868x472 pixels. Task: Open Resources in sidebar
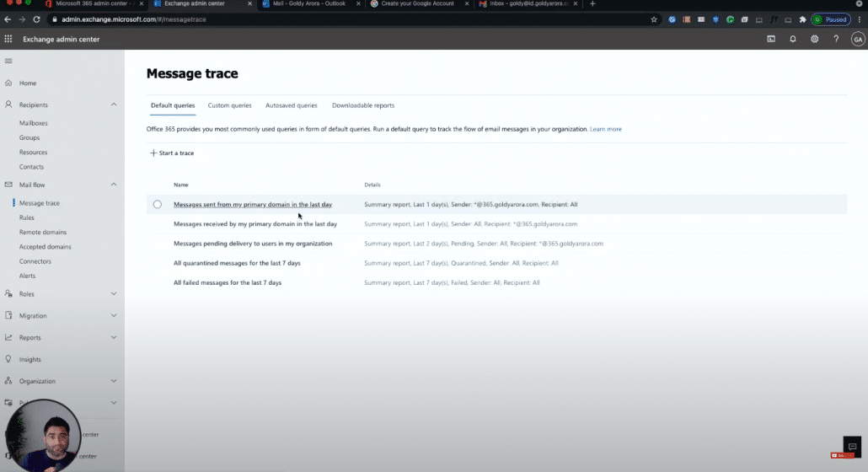(x=33, y=153)
